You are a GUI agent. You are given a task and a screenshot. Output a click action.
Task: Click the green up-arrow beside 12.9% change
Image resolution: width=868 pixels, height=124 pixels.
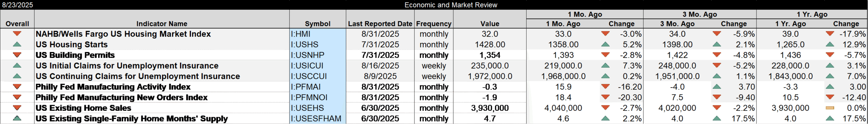coord(830,44)
